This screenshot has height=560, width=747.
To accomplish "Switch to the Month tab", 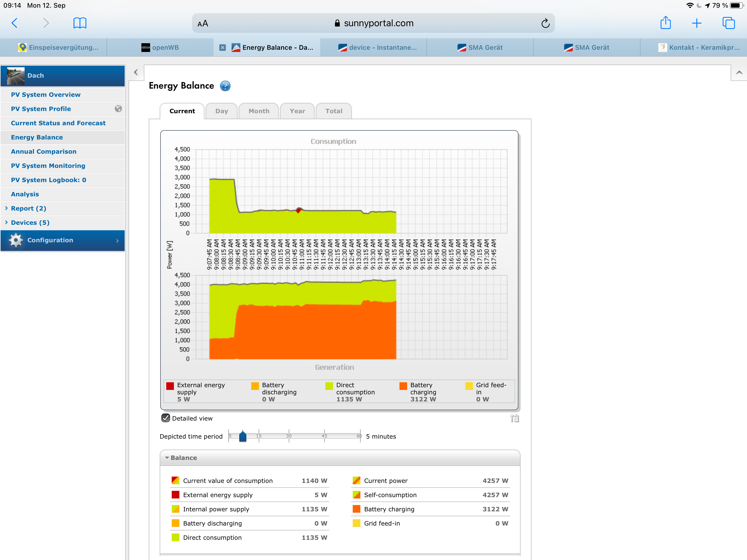I will tap(259, 111).
